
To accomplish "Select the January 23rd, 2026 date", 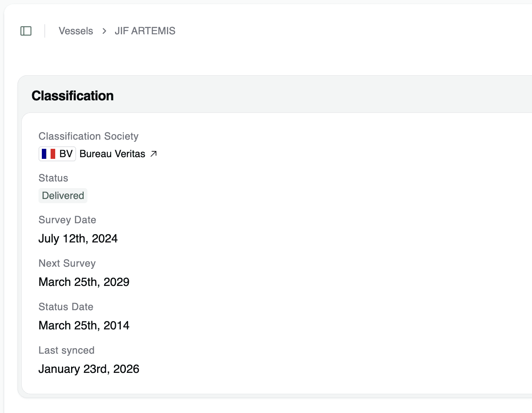I will (89, 369).
